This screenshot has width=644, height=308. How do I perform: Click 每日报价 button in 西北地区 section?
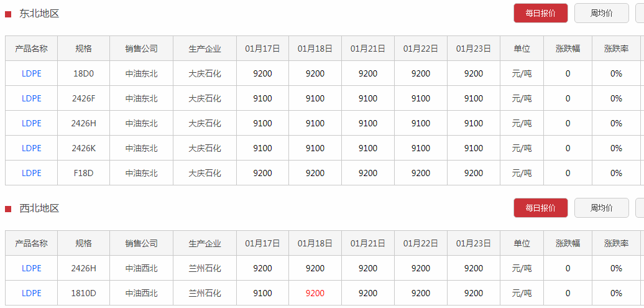coord(541,208)
